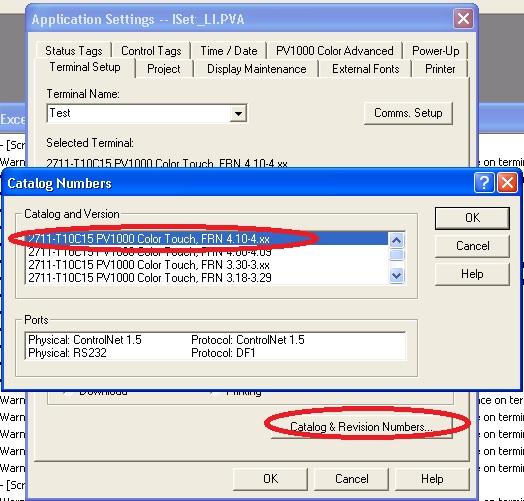
Task: Close the Application Settings window
Action: click(463, 19)
